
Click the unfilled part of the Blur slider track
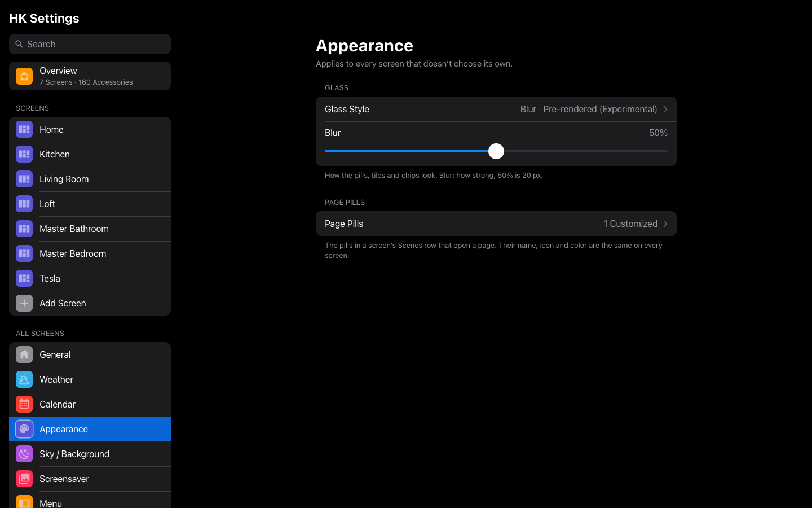[586, 151]
